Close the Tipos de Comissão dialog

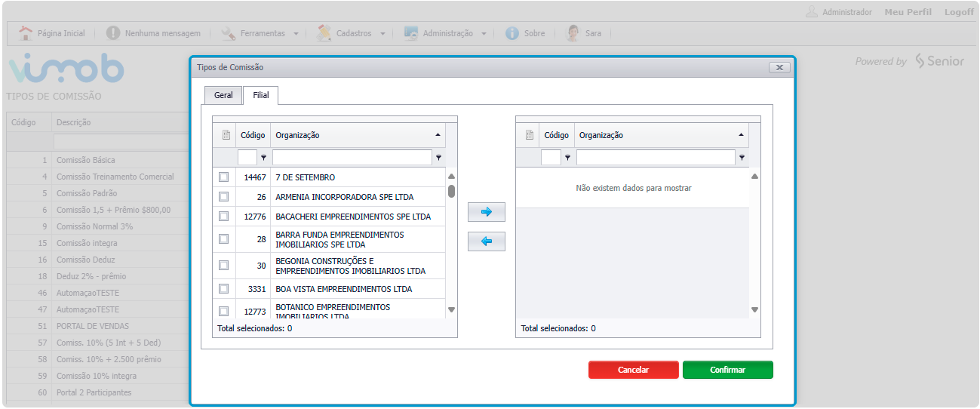(x=779, y=67)
